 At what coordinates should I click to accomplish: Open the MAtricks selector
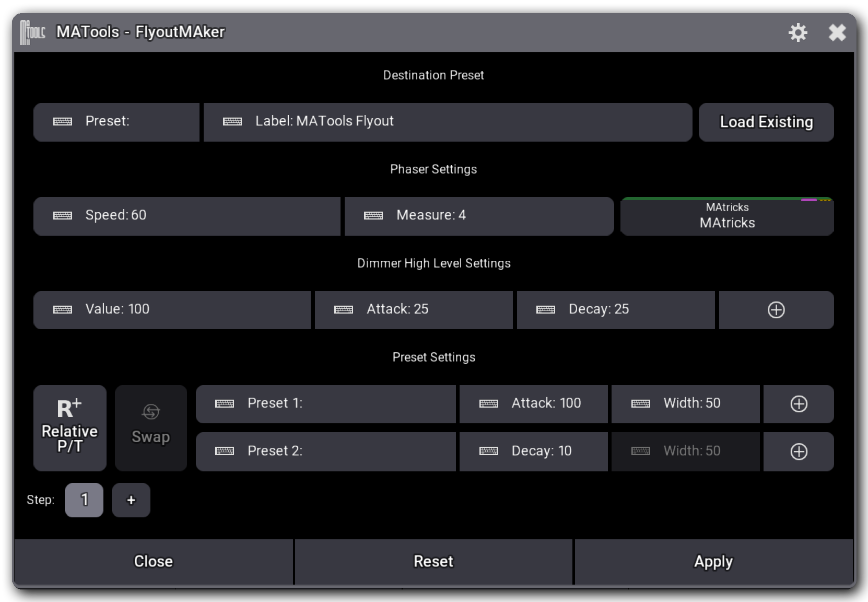(727, 216)
